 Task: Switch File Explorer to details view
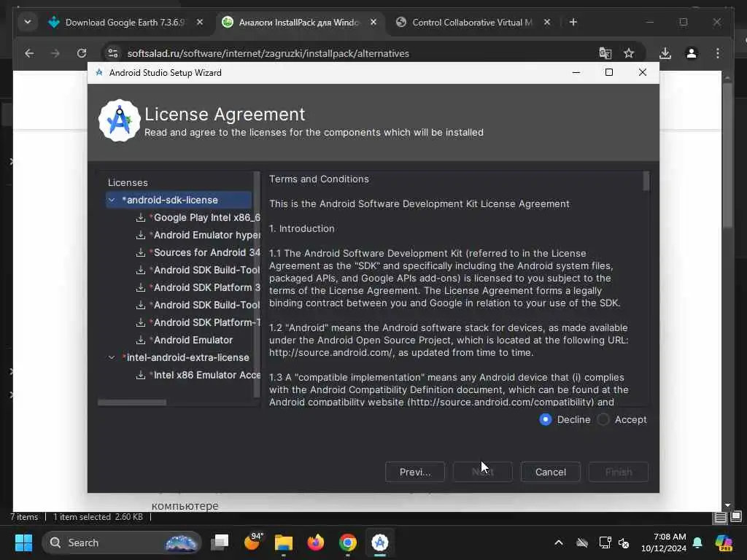pyautogui.click(x=720, y=517)
